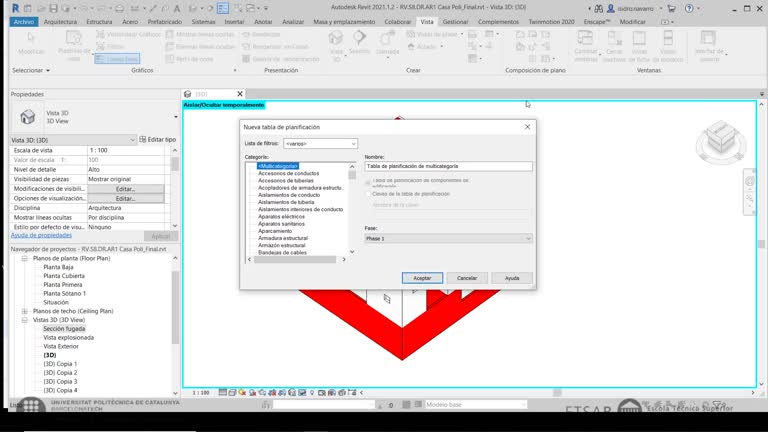Select the Claves de la tabla radio option
This screenshot has width=768, height=432.
click(368, 193)
